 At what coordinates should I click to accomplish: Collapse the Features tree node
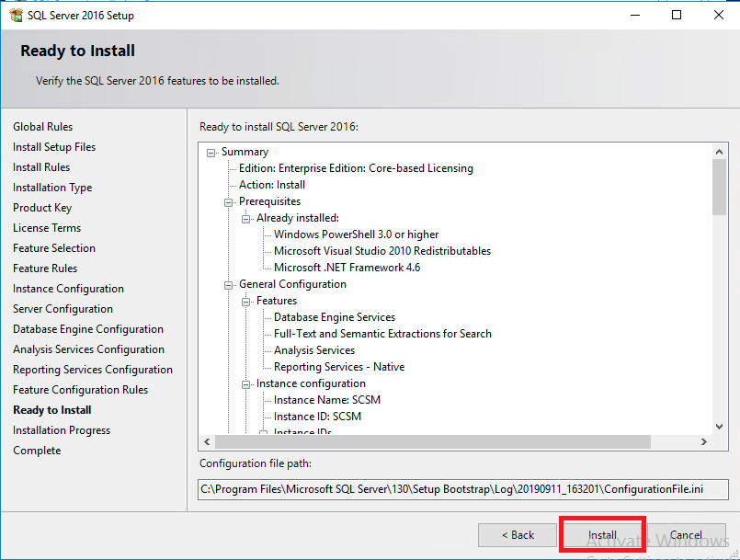point(246,302)
